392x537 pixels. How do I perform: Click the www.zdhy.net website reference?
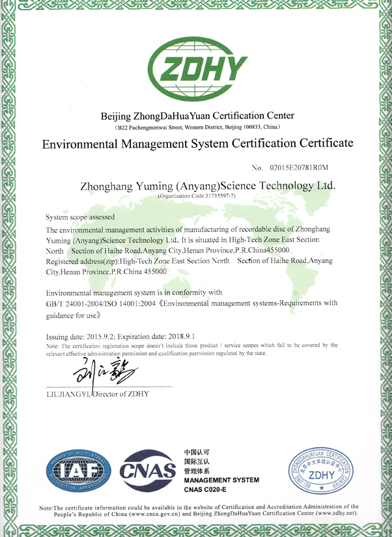click(x=336, y=513)
